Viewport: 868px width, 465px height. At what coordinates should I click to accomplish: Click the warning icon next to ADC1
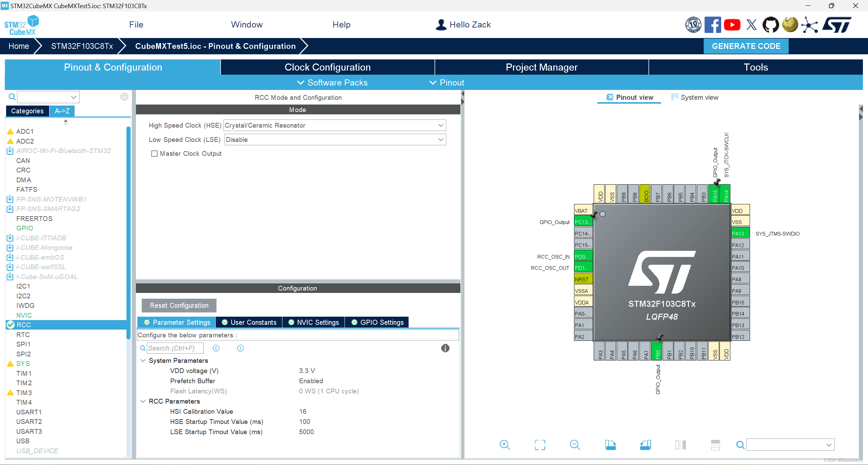tap(11, 131)
